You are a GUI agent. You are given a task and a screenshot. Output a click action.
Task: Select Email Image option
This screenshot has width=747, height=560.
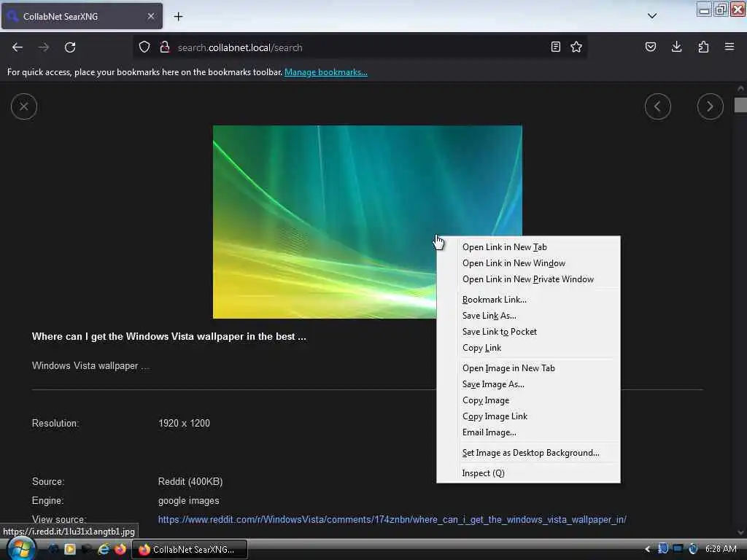click(x=528, y=433)
